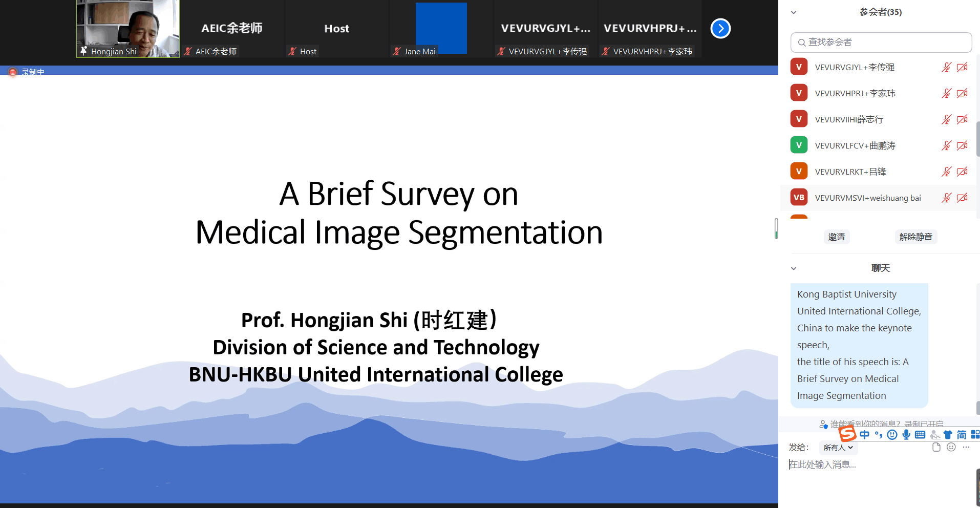Switch Sogou input to 中 Chinese mode toggle

pyautogui.click(x=865, y=435)
